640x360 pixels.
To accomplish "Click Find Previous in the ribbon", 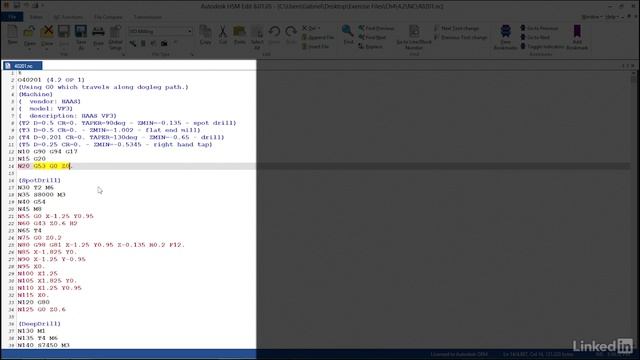I will tap(376, 28).
